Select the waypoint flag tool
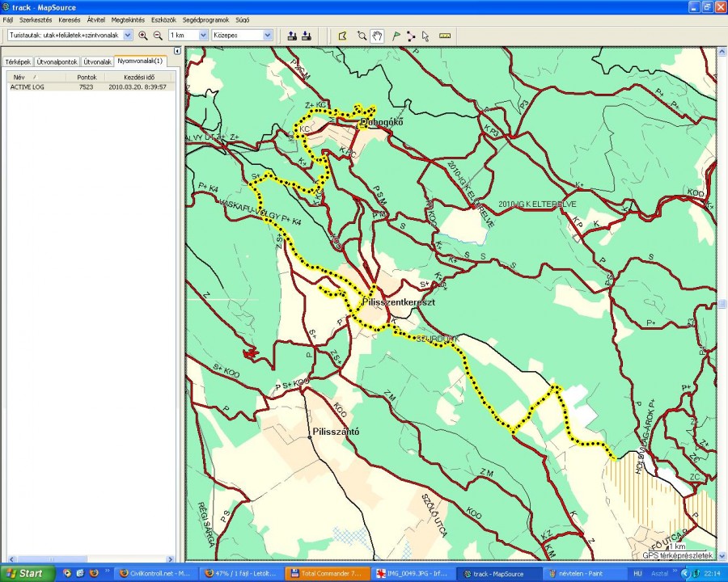 click(396, 36)
